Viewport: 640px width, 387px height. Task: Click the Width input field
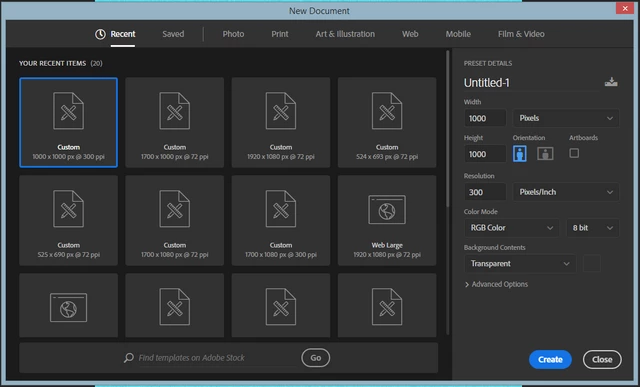[485, 118]
